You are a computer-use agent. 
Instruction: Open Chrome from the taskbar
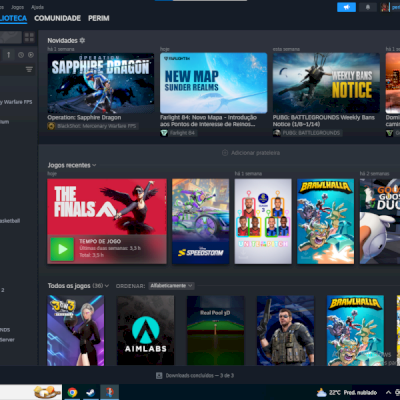point(72,392)
